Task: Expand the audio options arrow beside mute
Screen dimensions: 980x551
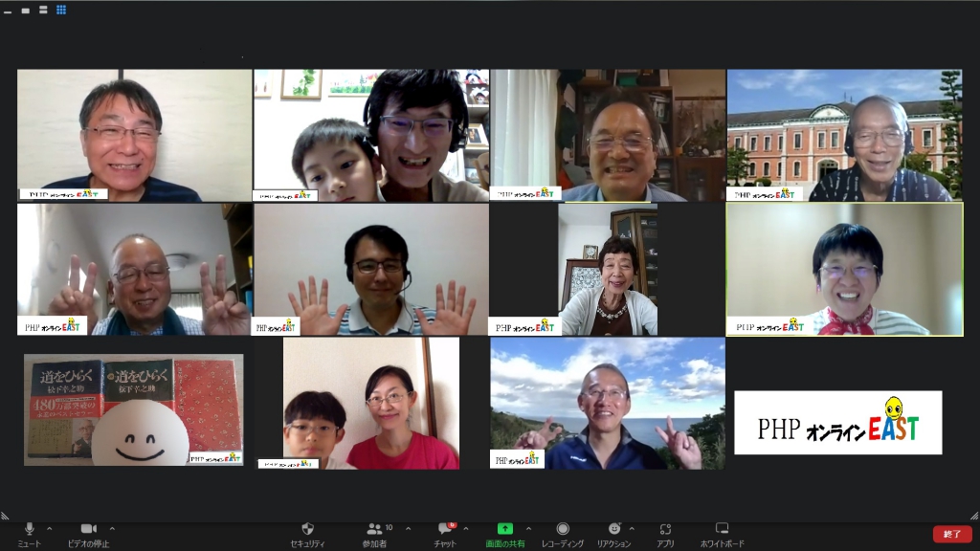Action: click(50, 528)
